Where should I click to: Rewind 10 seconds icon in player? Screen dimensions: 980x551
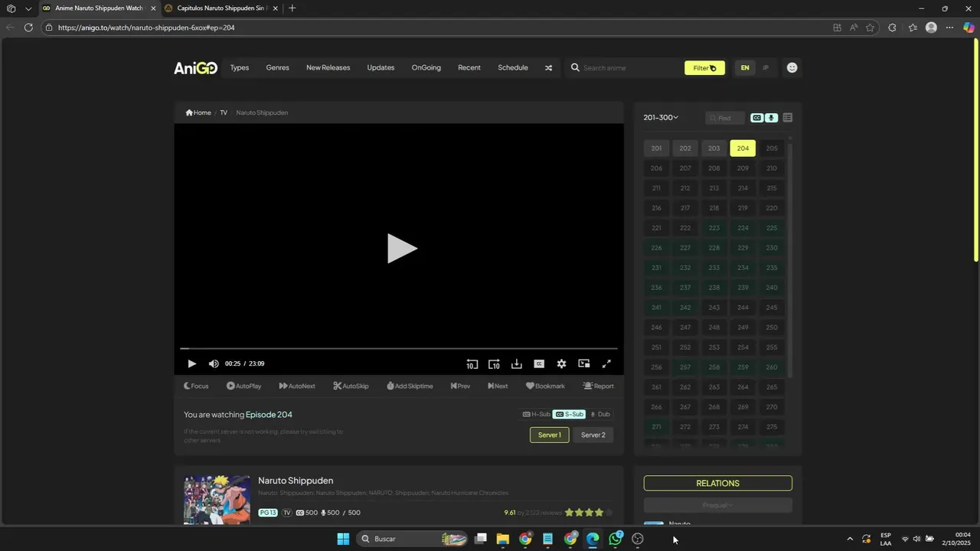[472, 364]
